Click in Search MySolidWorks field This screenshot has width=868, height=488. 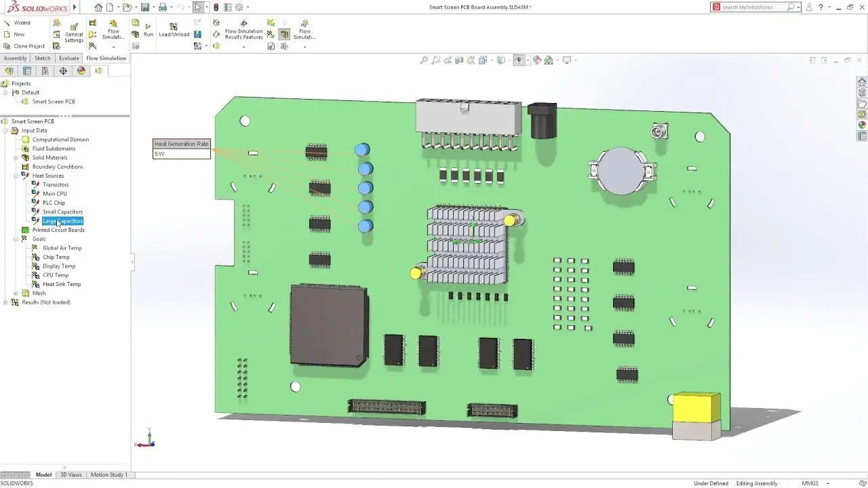click(x=753, y=7)
